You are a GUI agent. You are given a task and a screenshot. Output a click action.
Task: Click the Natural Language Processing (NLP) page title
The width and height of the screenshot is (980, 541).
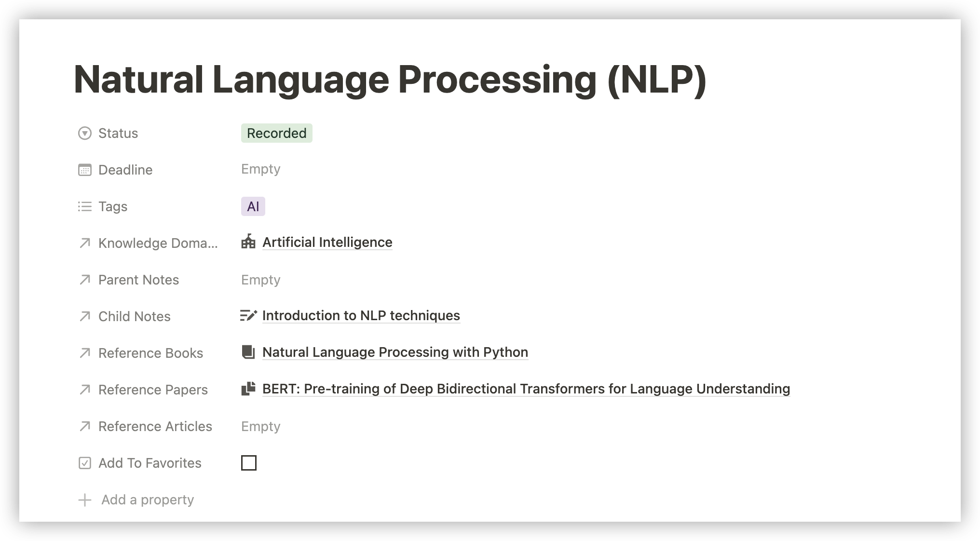pos(390,80)
